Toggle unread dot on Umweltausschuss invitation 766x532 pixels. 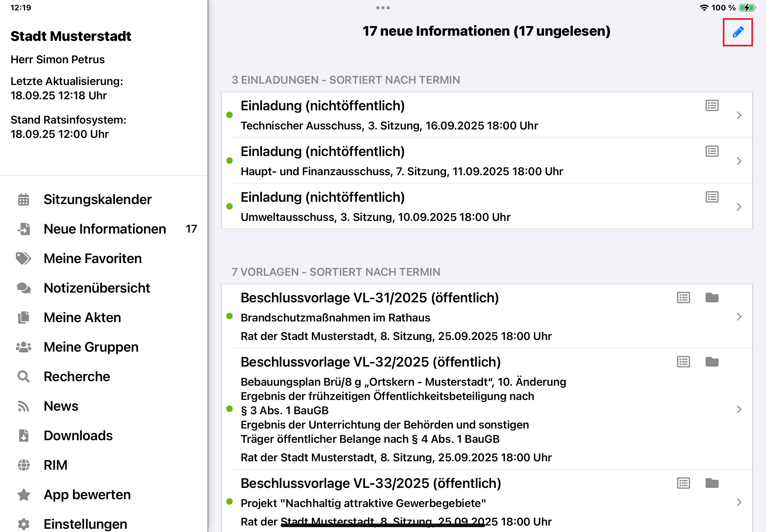[230, 206]
